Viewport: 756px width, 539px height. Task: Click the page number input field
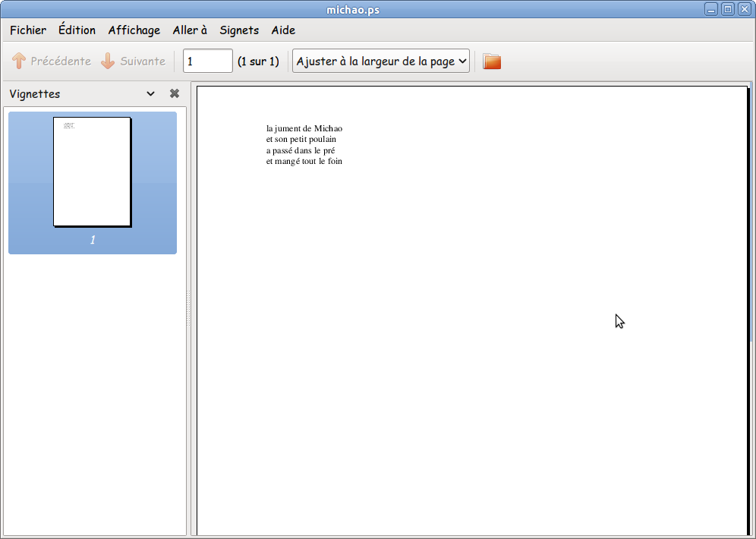point(207,61)
